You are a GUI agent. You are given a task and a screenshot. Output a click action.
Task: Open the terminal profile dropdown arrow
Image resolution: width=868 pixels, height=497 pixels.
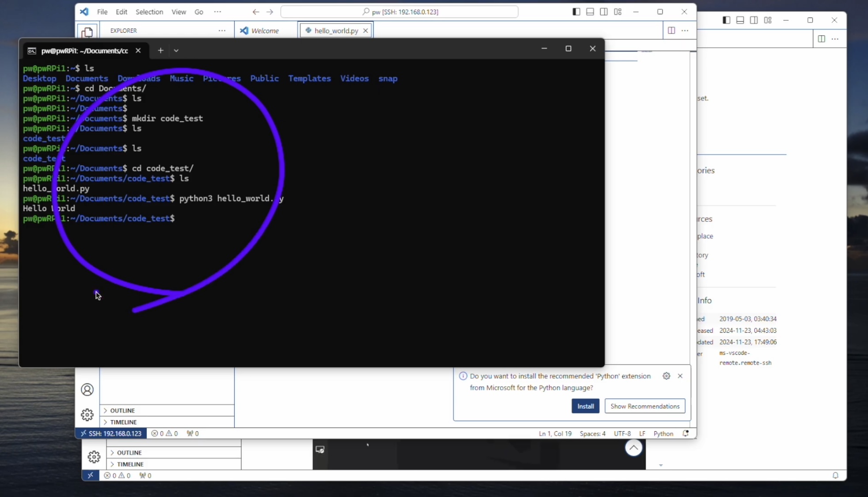176,50
